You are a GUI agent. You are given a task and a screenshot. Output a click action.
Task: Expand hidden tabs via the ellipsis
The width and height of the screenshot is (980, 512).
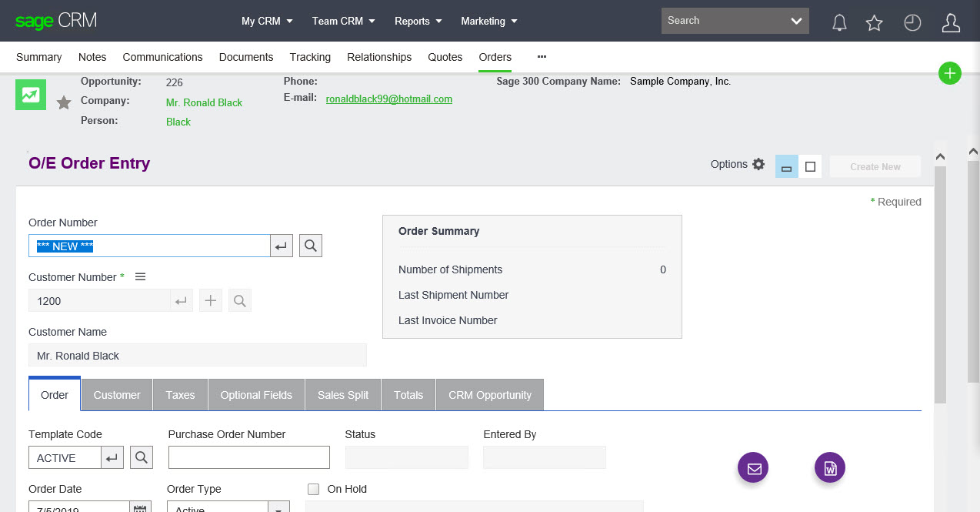click(x=541, y=57)
